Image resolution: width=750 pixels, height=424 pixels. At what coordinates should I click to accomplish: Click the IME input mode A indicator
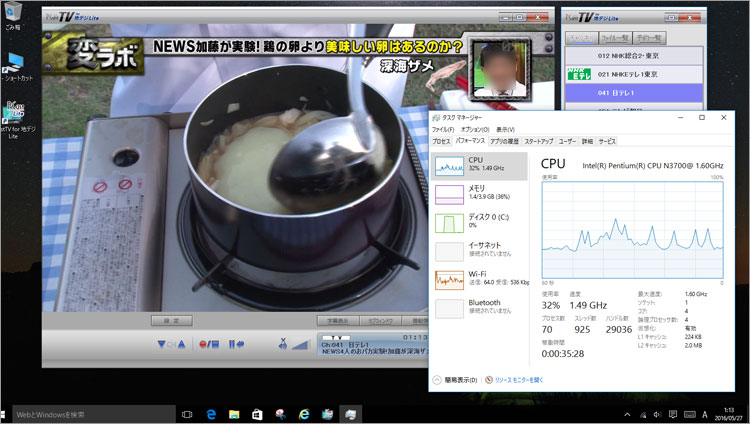(x=705, y=414)
